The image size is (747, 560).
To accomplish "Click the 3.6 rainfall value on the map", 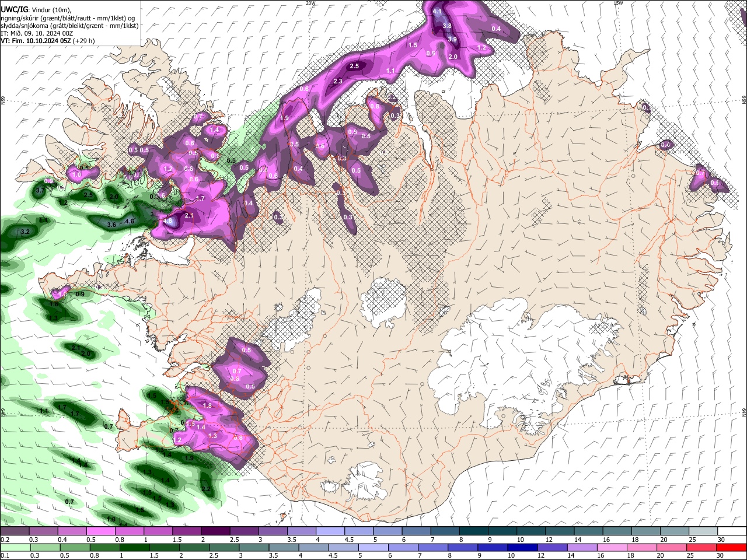I will (112, 224).
